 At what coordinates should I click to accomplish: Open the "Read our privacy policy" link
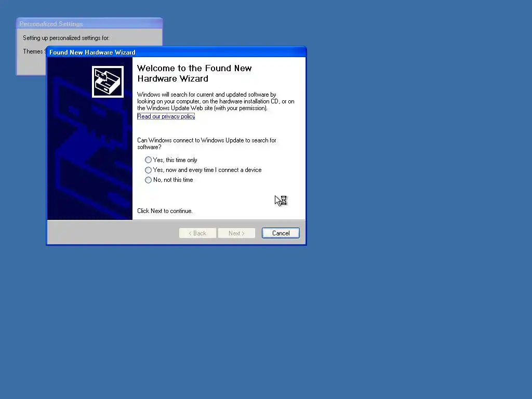[166, 116]
